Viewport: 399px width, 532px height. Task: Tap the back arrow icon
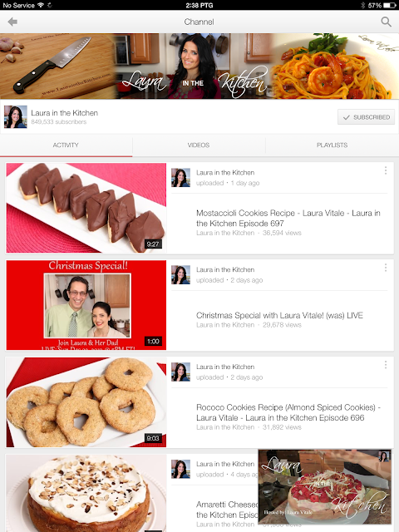12,22
